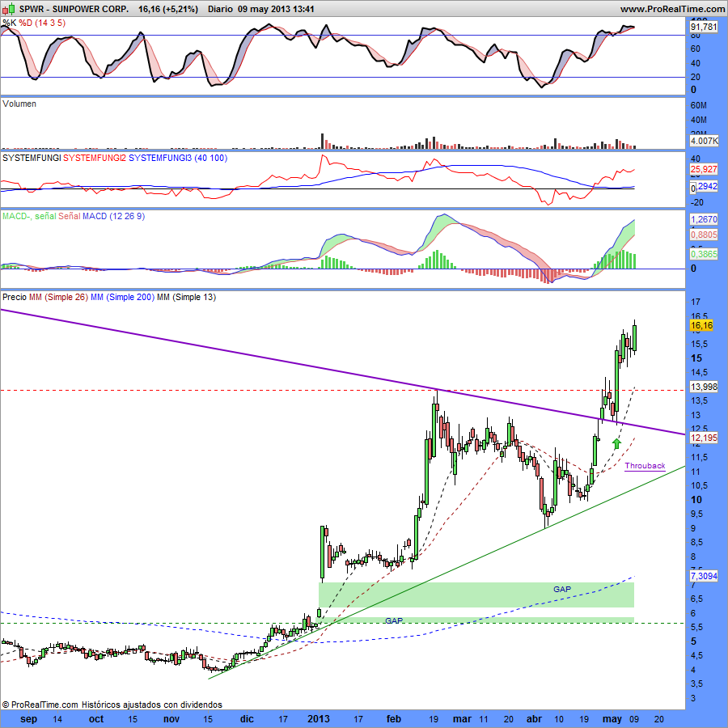The width and height of the screenshot is (728, 728).
Task: Click the sep label on the date axis
Action: (29, 719)
